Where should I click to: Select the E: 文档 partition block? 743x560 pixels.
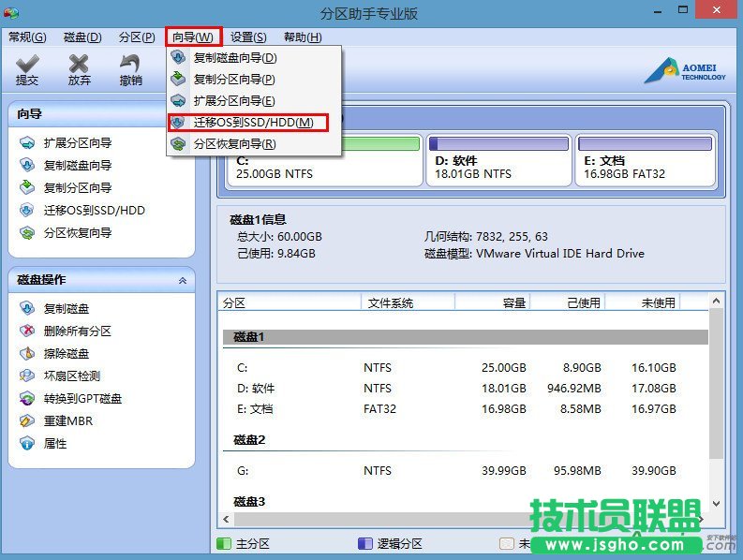(645, 160)
